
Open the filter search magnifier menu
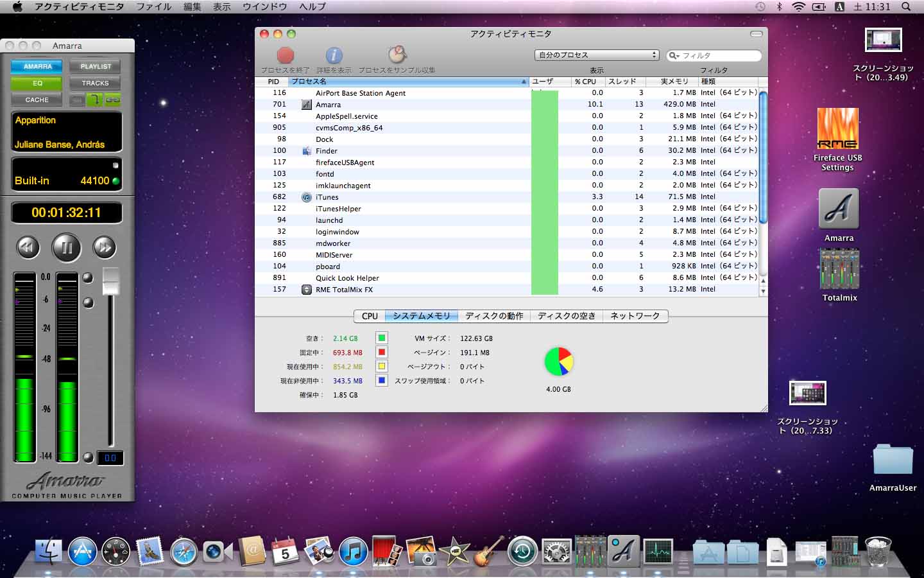coord(674,56)
